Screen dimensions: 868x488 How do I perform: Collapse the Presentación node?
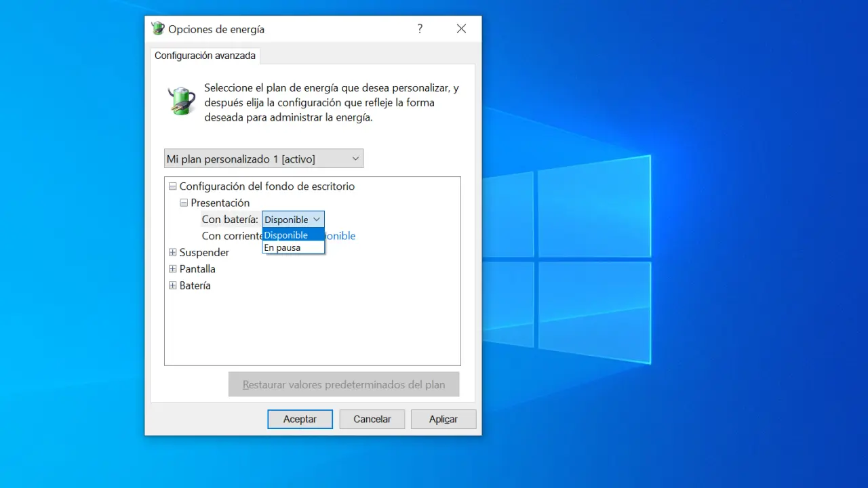[x=184, y=203]
